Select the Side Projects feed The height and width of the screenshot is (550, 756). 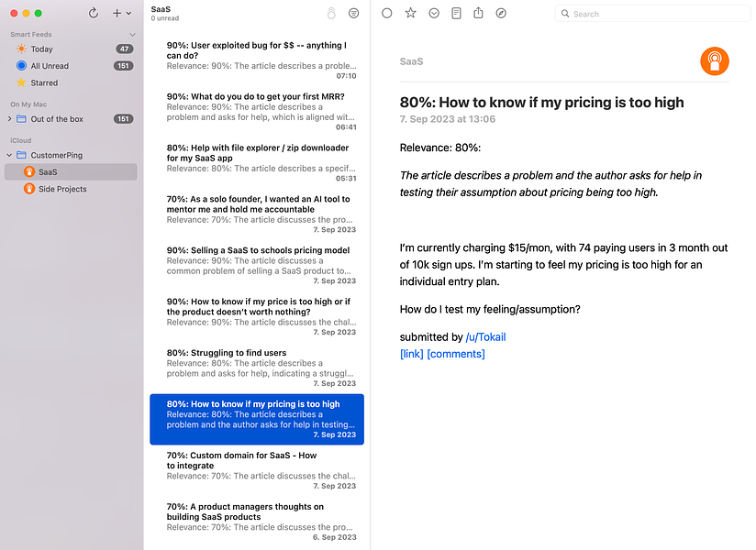(71, 189)
